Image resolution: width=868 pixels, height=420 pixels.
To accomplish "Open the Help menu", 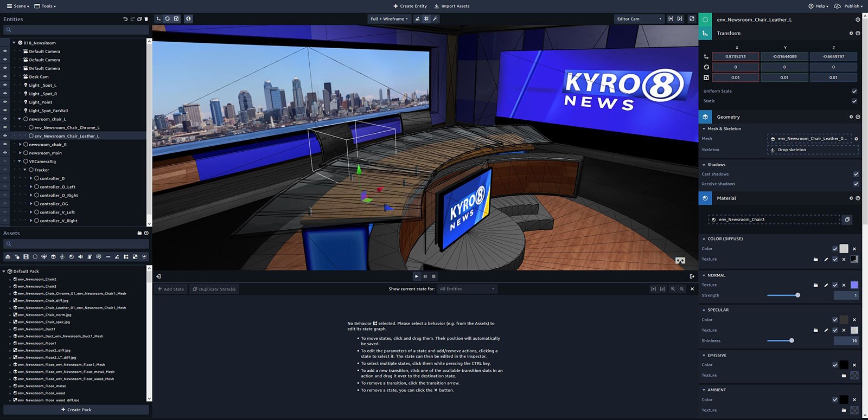I will click(819, 6).
